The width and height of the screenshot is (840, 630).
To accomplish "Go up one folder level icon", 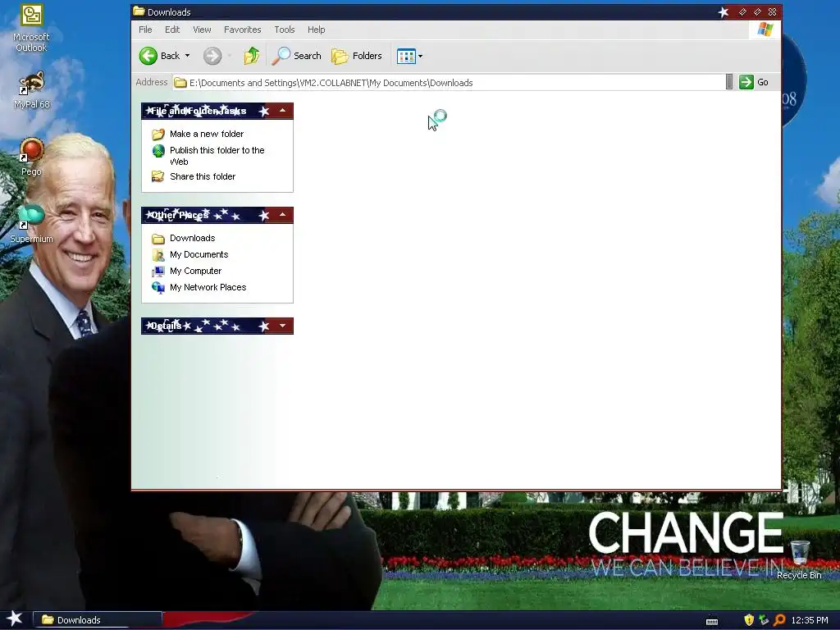I will coord(251,56).
